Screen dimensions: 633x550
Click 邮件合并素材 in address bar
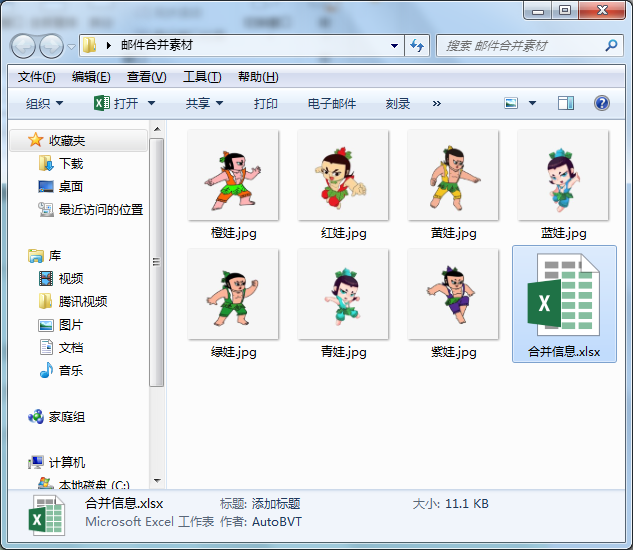click(157, 45)
